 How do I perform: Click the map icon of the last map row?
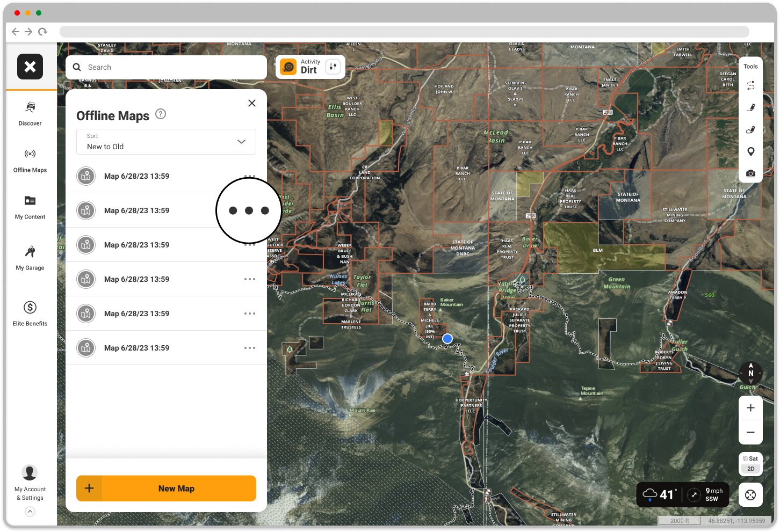click(x=86, y=348)
